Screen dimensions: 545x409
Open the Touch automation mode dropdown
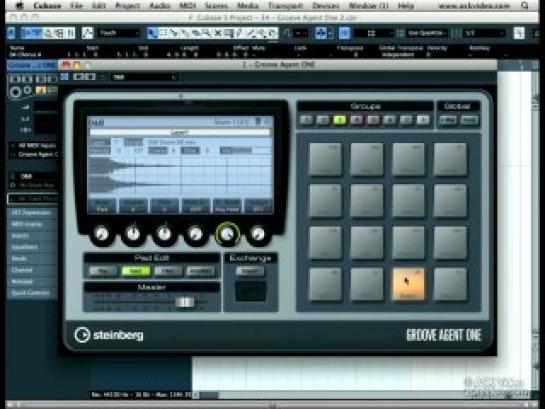(119, 33)
